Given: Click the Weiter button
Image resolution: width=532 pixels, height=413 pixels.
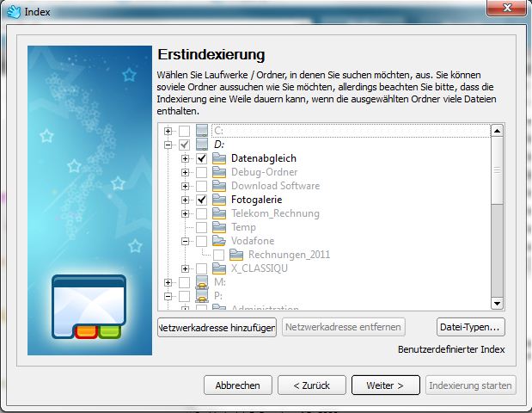Looking at the screenshot, I should 385,385.
